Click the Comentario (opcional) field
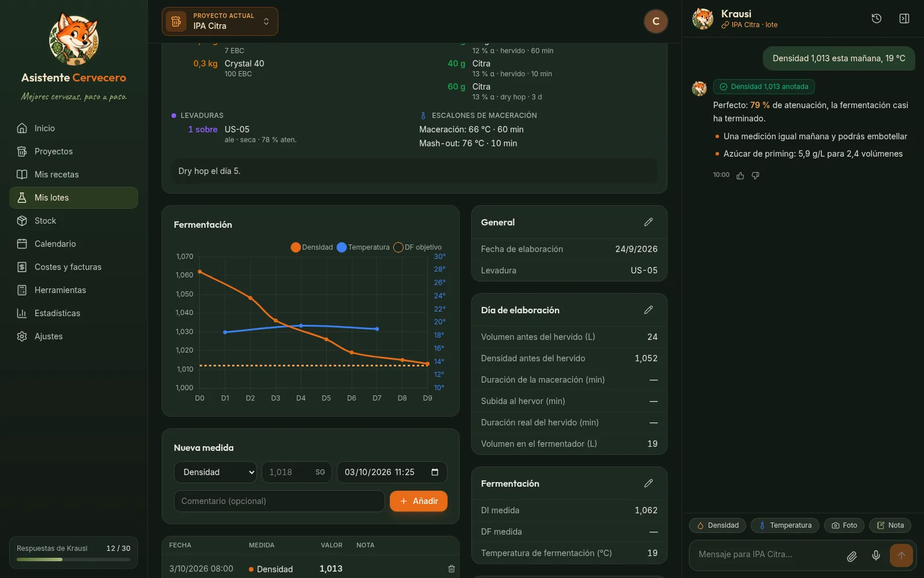Image resolution: width=924 pixels, height=578 pixels. click(x=280, y=501)
